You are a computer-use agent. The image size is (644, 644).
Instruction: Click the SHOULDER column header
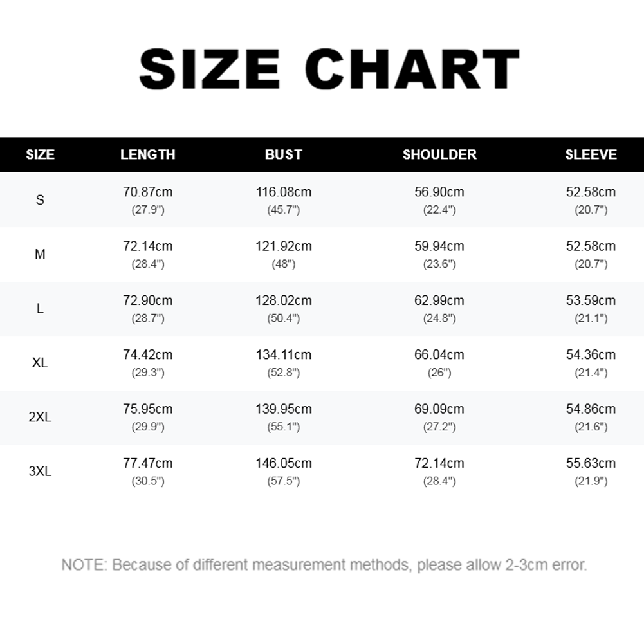pyautogui.click(x=439, y=154)
